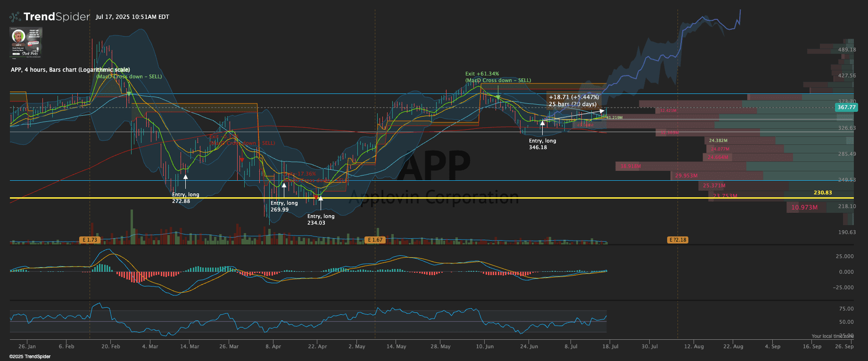
Task: Click the TrendSpider logo icon
Action: [x=15, y=17]
